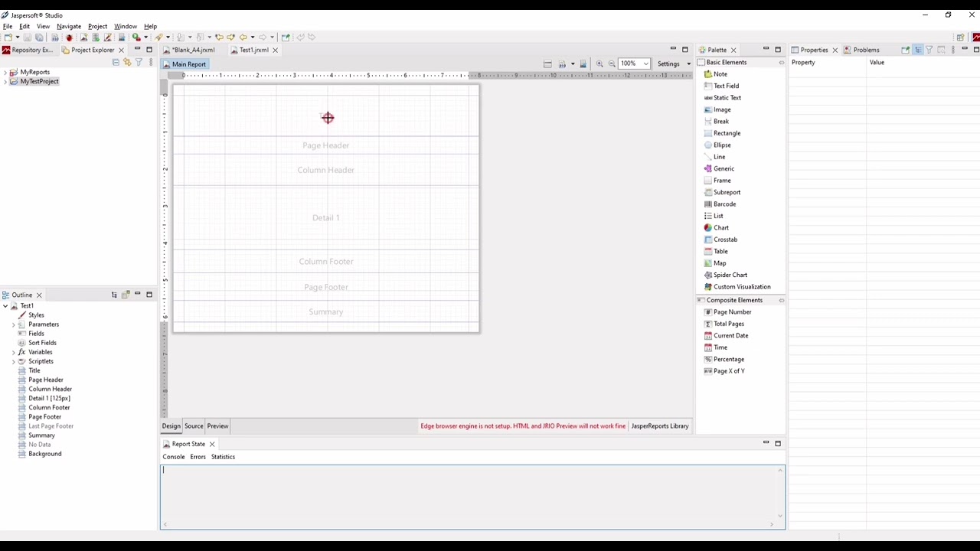
Task: Pick the List element in Palette
Action: click(714, 216)
